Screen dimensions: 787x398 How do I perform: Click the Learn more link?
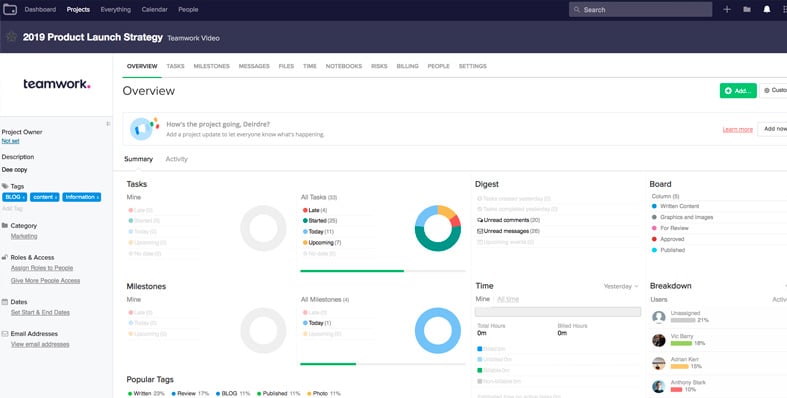click(x=737, y=129)
